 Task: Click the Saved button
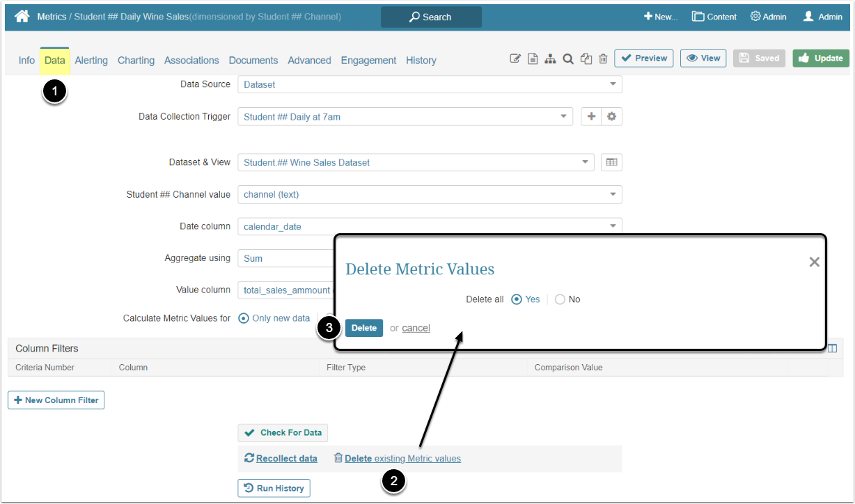coord(760,58)
